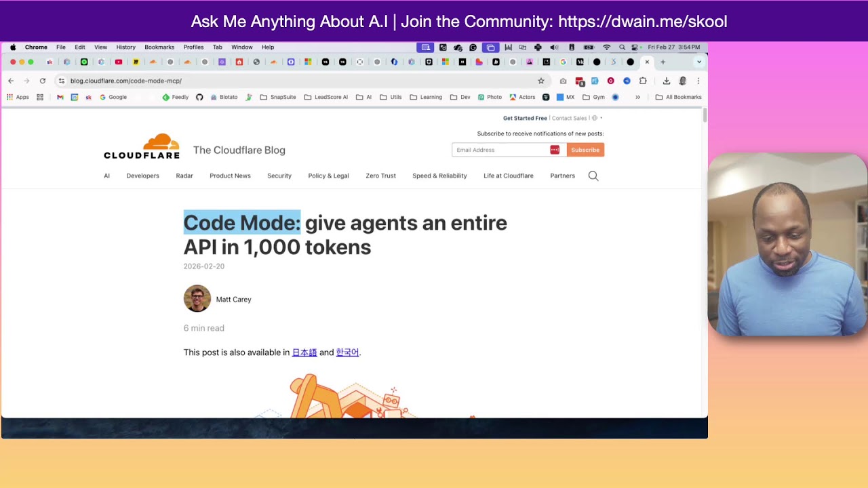The height and width of the screenshot is (488, 868).
Task: Open the Korean version link
Action: pos(347,352)
